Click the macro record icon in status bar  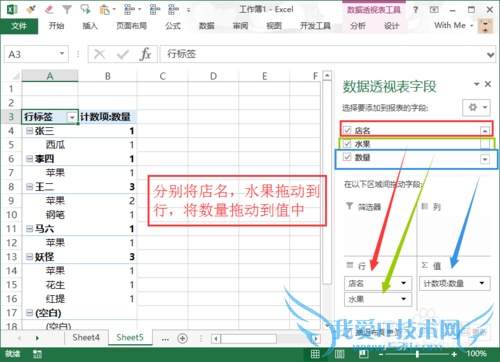pos(37,354)
